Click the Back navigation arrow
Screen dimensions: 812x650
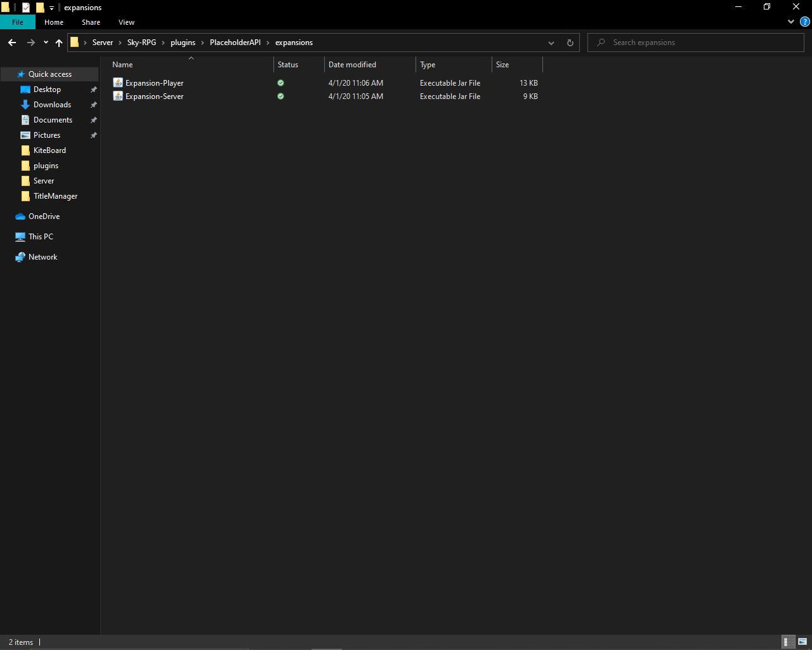(12, 43)
